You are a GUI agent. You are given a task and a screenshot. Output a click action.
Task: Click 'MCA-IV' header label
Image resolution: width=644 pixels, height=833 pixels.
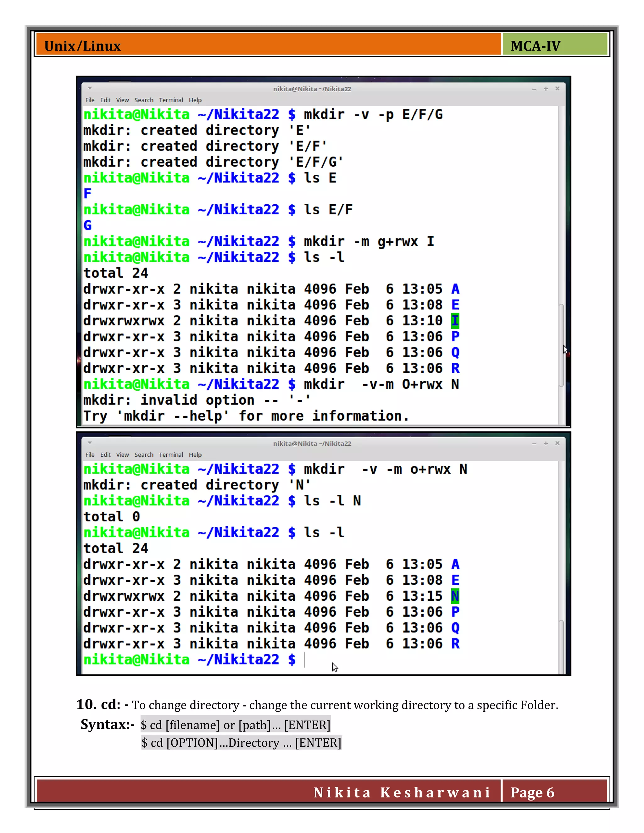536,46
